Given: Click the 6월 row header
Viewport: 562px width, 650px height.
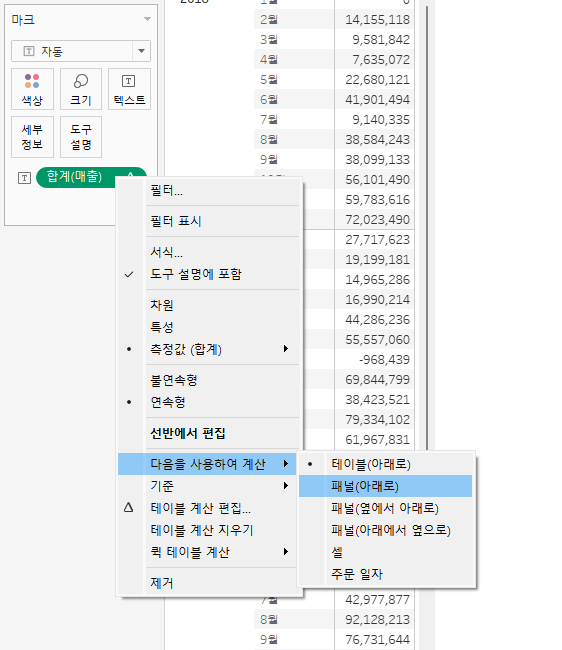Looking at the screenshot, I should click(x=269, y=99).
